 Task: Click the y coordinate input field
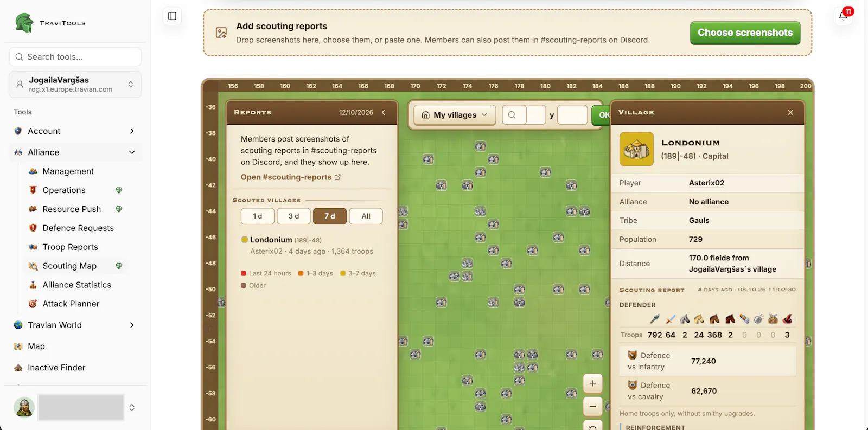click(x=572, y=115)
